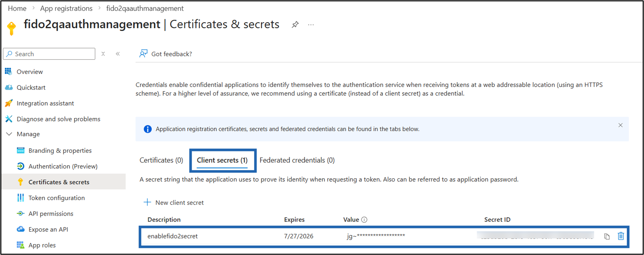The width and height of the screenshot is (644, 255).
Task: Dismiss the blue information banner
Action: (x=620, y=125)
